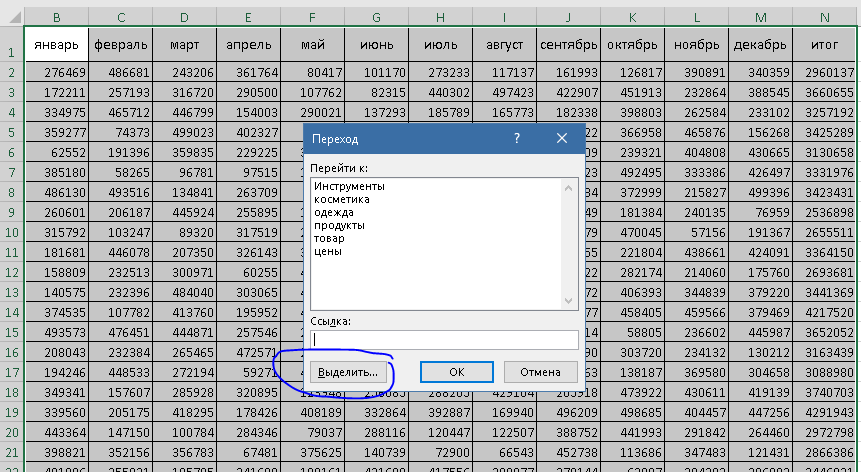Choose 'косметика' from the named ranges list
The height and width of the screenshot is (472, 861).
coord(341,199)
